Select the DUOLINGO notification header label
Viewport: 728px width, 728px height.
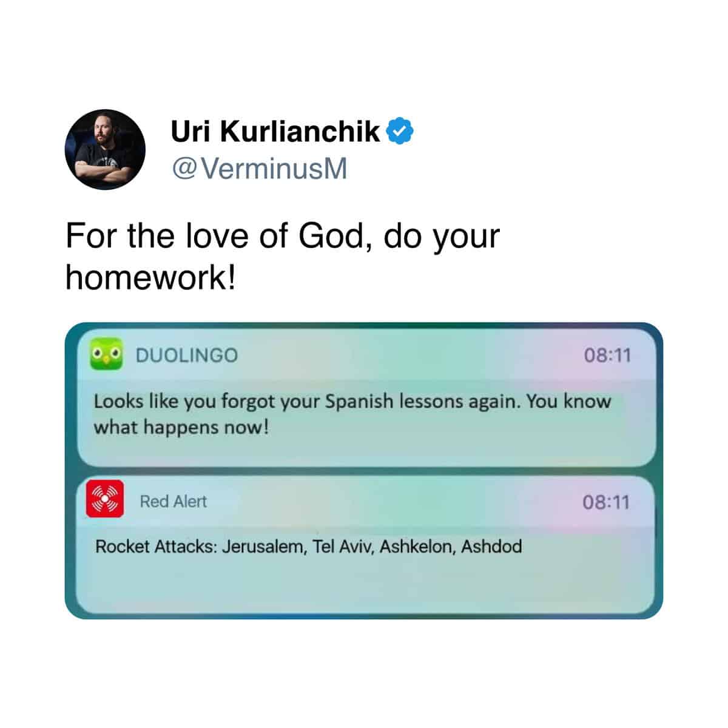[187, 356]
